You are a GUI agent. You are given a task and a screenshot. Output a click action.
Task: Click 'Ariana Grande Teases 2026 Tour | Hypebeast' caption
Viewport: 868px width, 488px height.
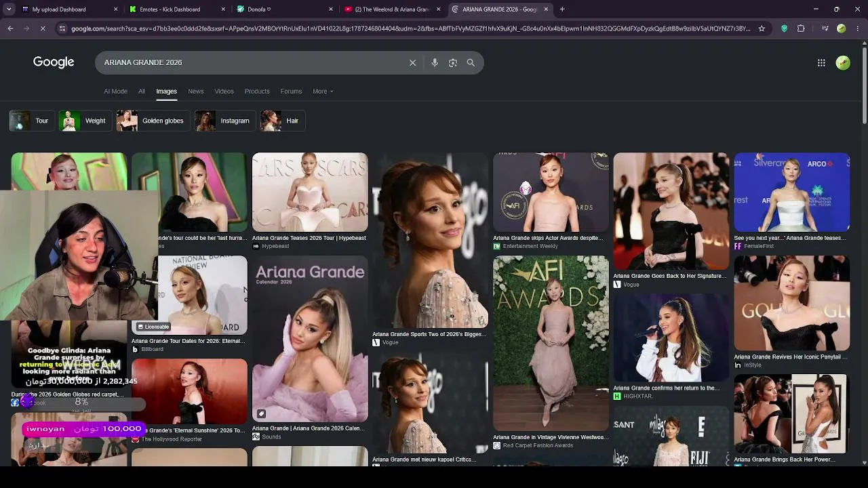coord(309,238)
